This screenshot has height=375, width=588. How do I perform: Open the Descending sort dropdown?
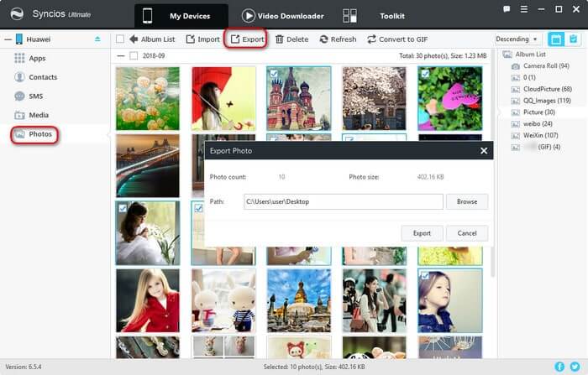[x=517, y=39]
